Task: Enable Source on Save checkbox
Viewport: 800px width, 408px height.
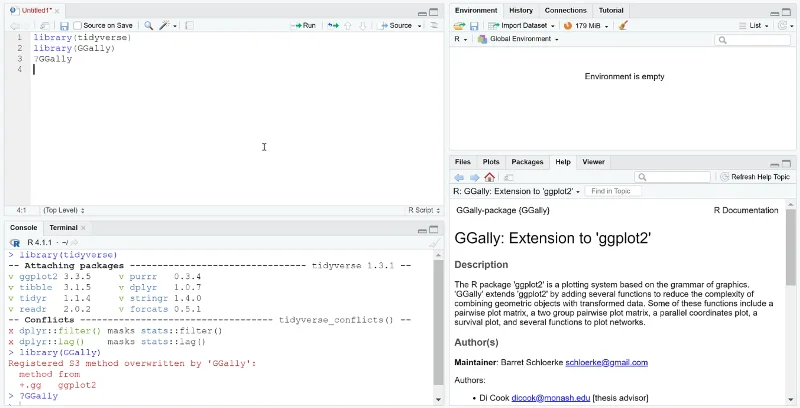Action: pos(78,26)
